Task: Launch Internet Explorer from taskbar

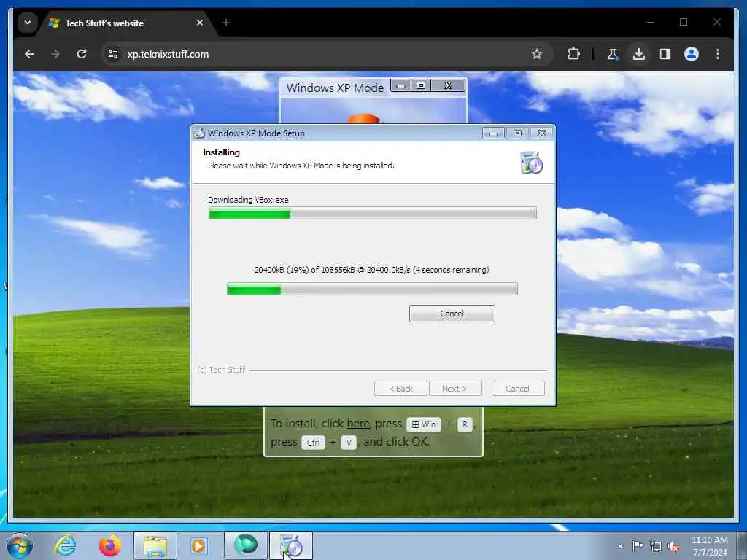Action: click(x=65, y=545)
